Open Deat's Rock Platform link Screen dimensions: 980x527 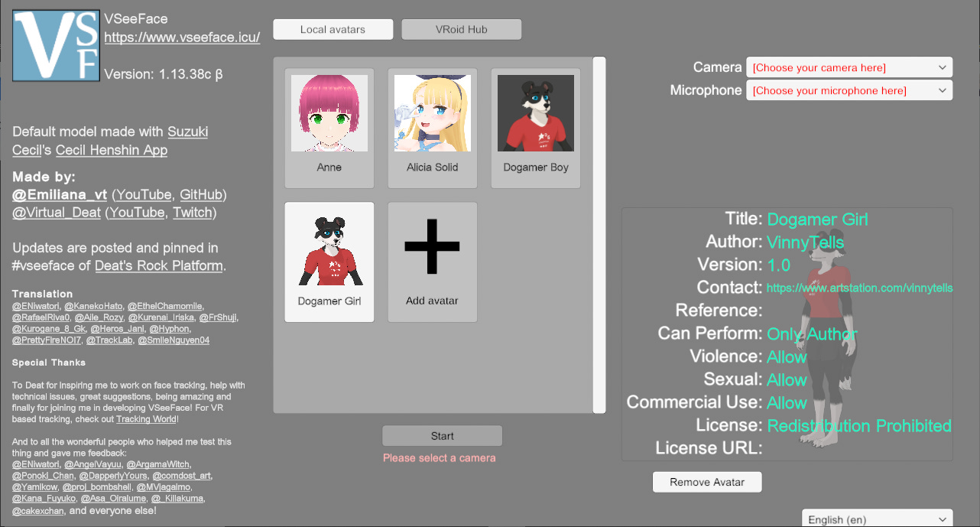pos(159,266)
